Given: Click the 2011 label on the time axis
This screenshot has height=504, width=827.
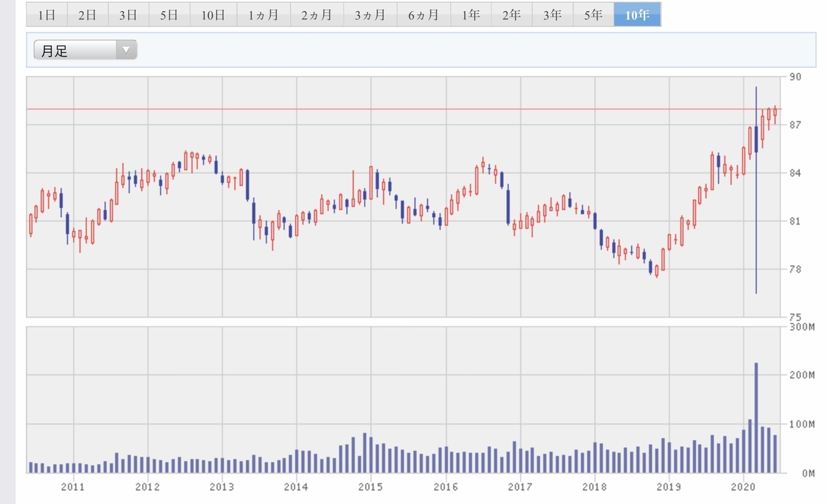Looking at the screenshot, I should tap(72, 487).
